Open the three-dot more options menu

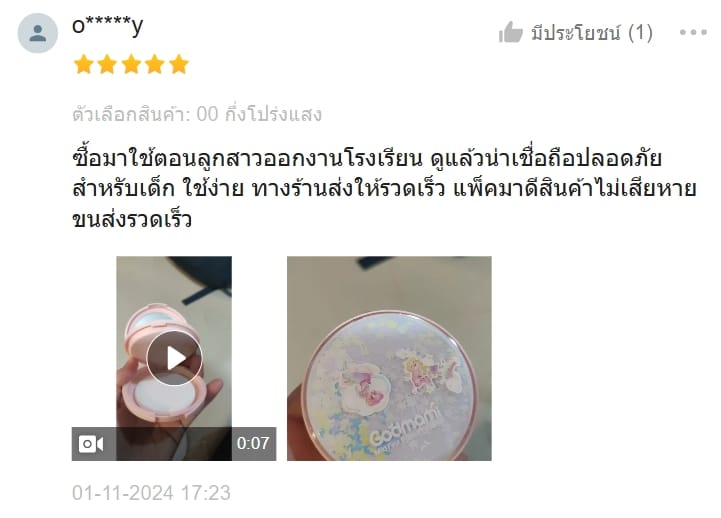tap(693, 32)
